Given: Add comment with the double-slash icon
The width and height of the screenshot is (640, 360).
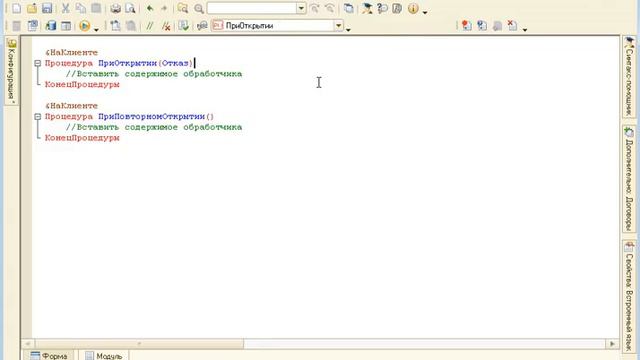Looking at the screenshot, I should [150, 26].
